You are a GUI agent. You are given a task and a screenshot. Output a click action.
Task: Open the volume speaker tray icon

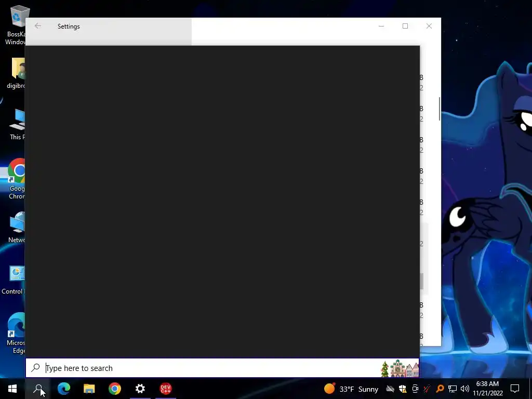(x=465, y=389)
